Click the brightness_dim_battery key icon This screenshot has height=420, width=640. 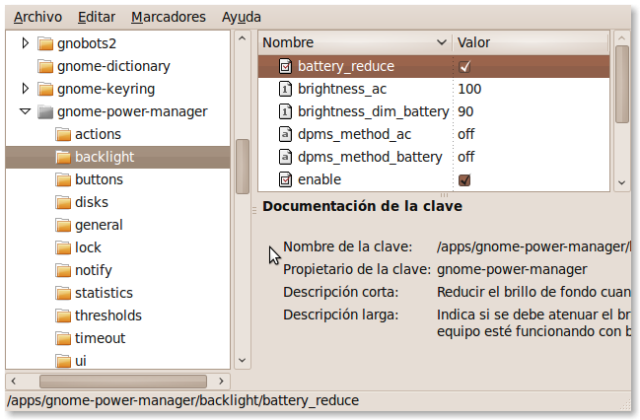(284, 111)
